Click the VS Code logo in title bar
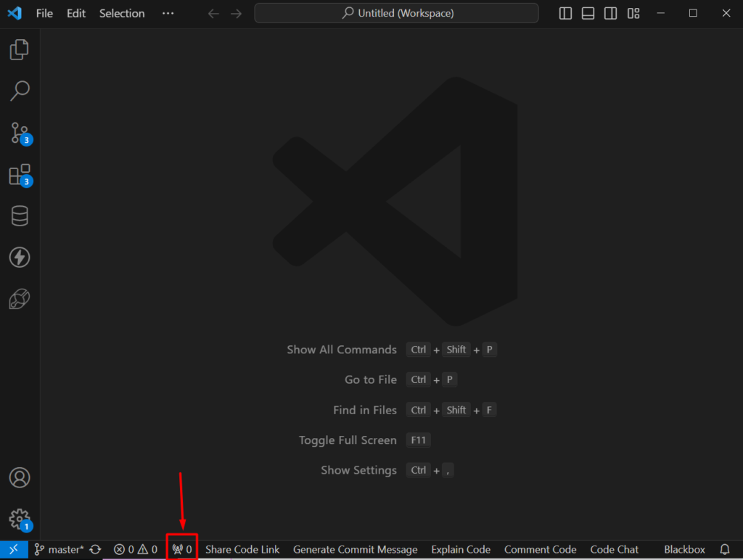Viewport: 743px width, 560px height. tap(15, 13)
